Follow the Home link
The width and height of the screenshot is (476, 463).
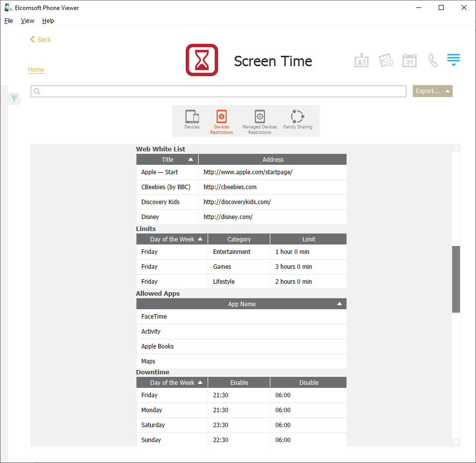(x=36, y=70)
